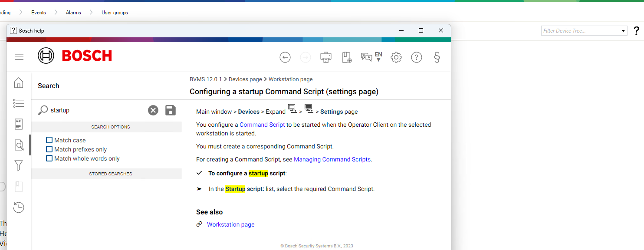Image resolution: width=644 pixels, height=250 pixels.
Task: Add a bookmark for this help page
Action: pyautogui.click(x=346, y=57)
